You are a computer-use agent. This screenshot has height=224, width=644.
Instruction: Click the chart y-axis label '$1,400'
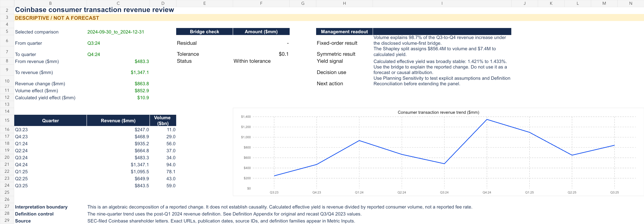[246, 117]
